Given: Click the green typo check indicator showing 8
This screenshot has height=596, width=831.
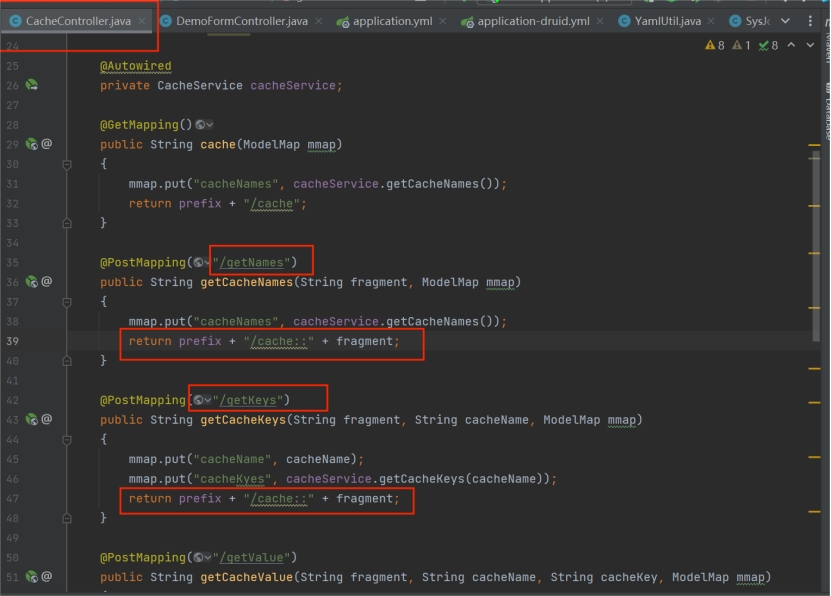Looking at the screenshot, I should tap(768, 45).
